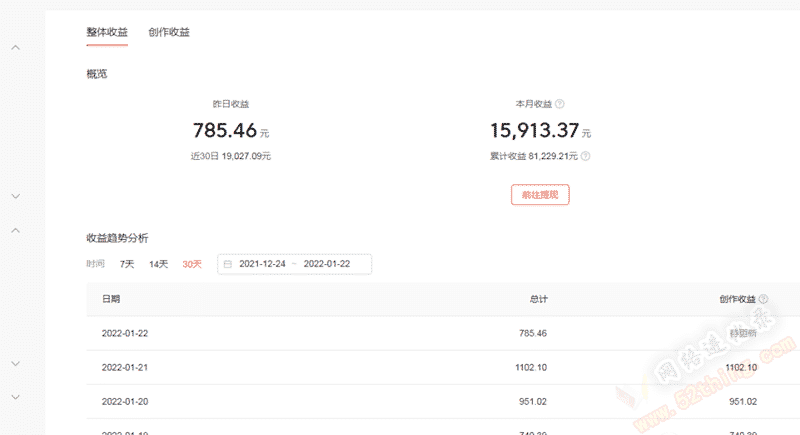Collapse the topmost up chevron in left sidebar
The image size is (800, 435).
[16, 47]
